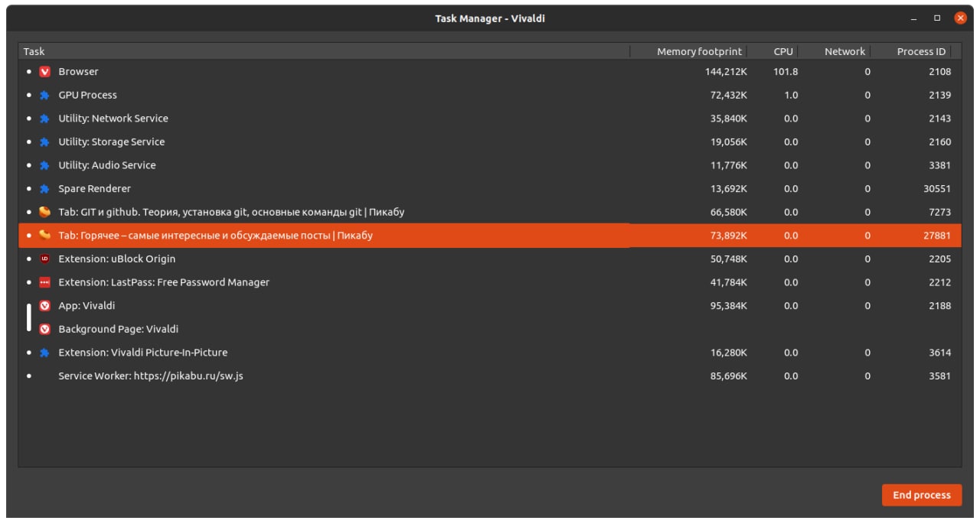This screenshot has height=524, width=980.
Task: Click puzzle icon beside Spare Renderer
Action: coord(44,189)
